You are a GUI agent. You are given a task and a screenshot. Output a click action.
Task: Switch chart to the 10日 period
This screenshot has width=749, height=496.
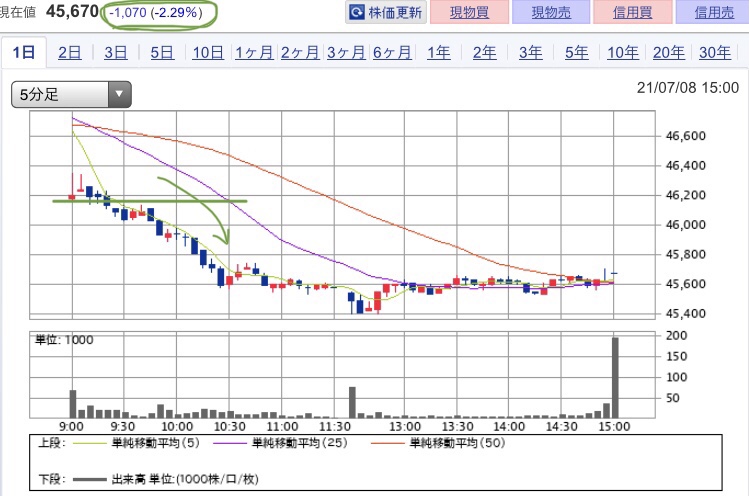click(x=208, y=52)
